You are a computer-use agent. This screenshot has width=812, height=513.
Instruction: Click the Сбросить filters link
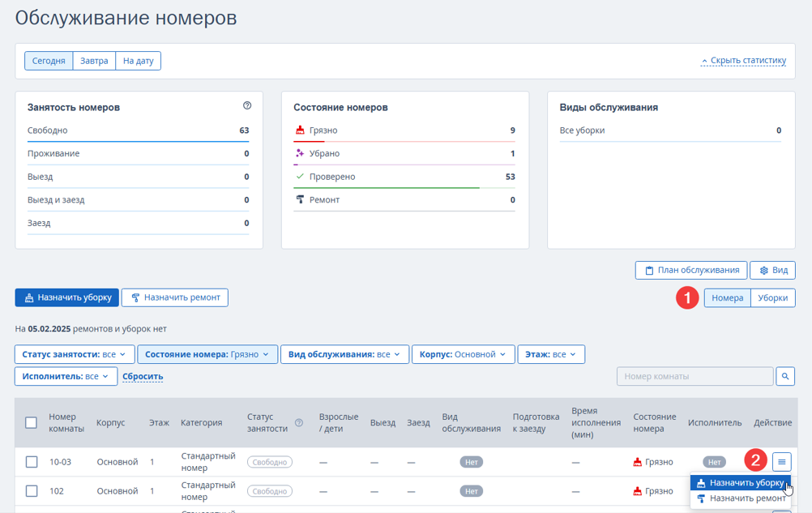[143, 376]
